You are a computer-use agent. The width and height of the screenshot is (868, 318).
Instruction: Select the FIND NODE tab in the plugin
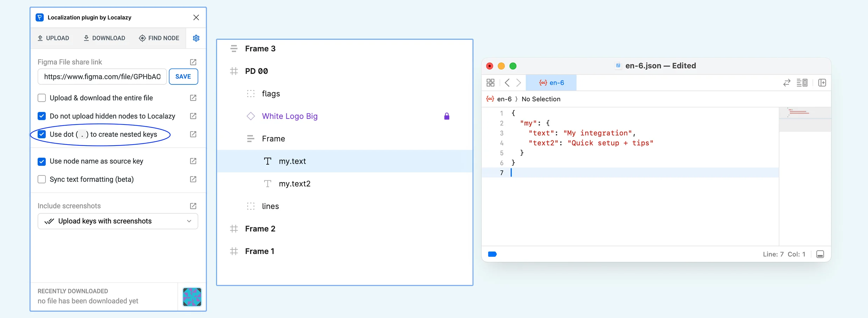[x=159, y=38]
